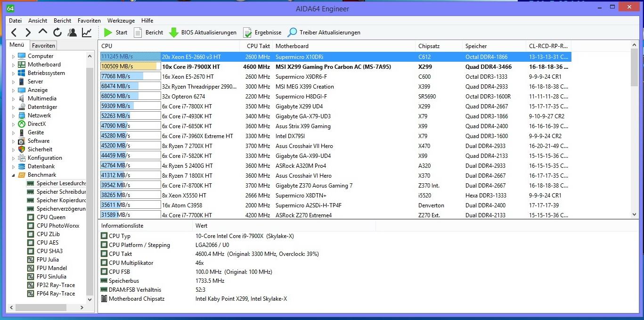This screenshot has height=320, width=644.
Task: Select the CPU SHA3 benchmark
Action: tap(45, 251)
